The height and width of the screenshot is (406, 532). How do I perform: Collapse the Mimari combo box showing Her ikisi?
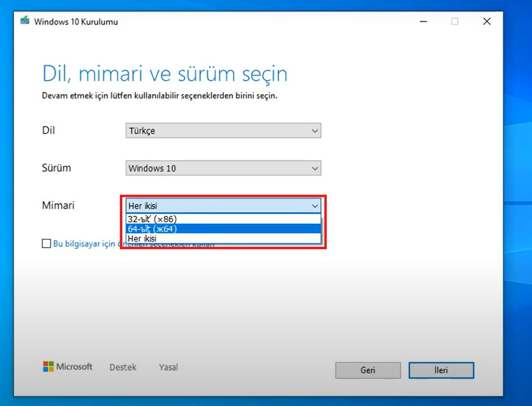click(223, 206)
